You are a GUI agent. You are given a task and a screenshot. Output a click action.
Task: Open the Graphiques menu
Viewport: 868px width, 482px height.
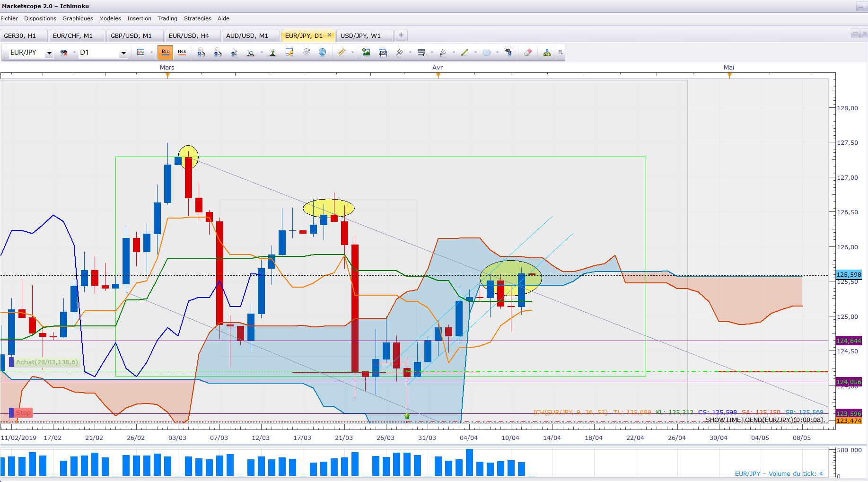pos(78,18)
